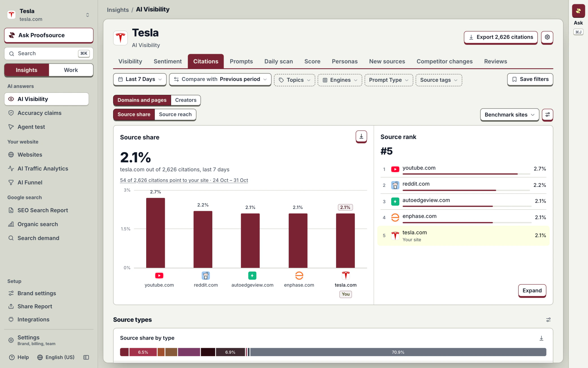
Task: Select Domains and pages view
Action: point(142,100)
